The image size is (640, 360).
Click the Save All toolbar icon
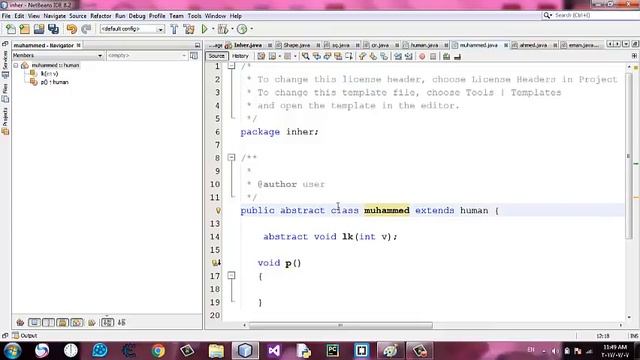click(x=53, y=29)
